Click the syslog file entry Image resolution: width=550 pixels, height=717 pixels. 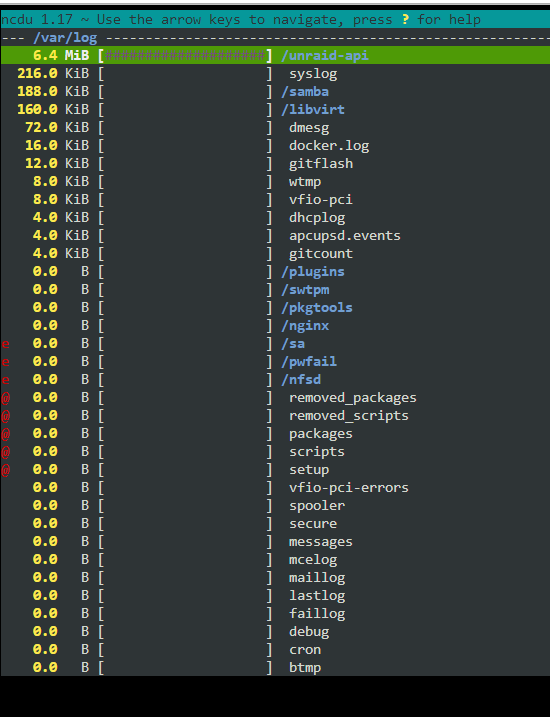tap(313, 74)
